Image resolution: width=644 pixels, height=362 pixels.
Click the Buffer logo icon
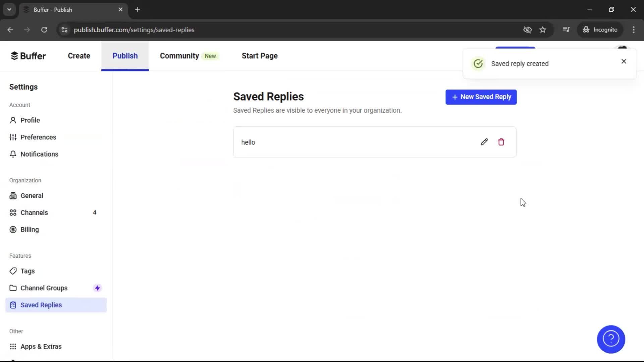click(x=15, y=56)
